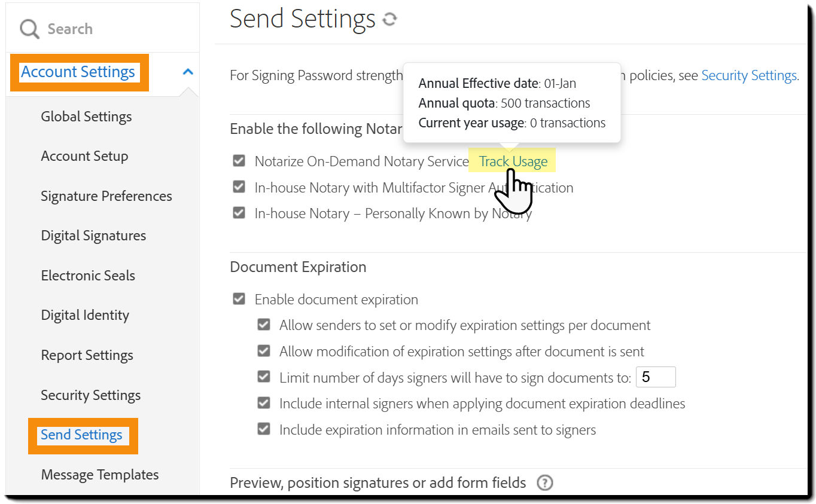Go to Digital Signatures settings

click(93, 236)
